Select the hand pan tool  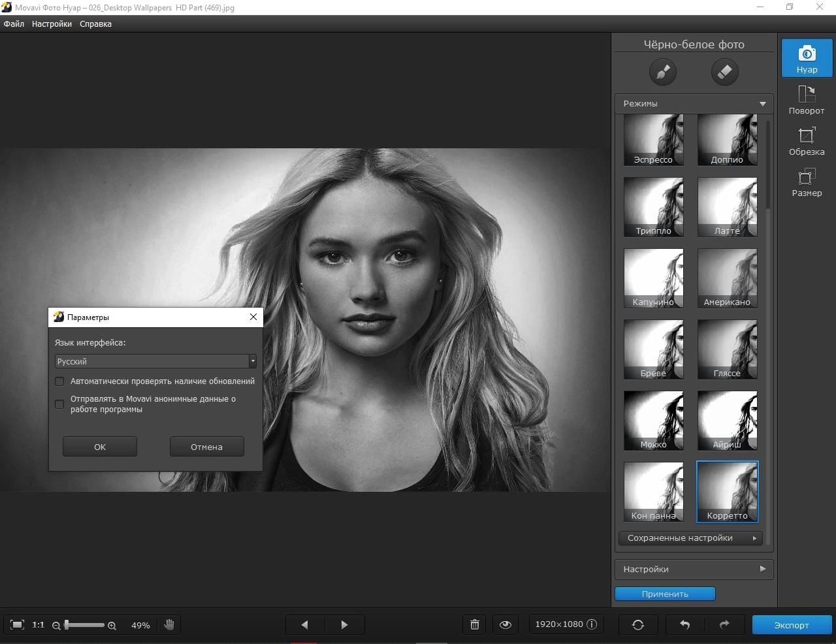[x=169, y=625]
